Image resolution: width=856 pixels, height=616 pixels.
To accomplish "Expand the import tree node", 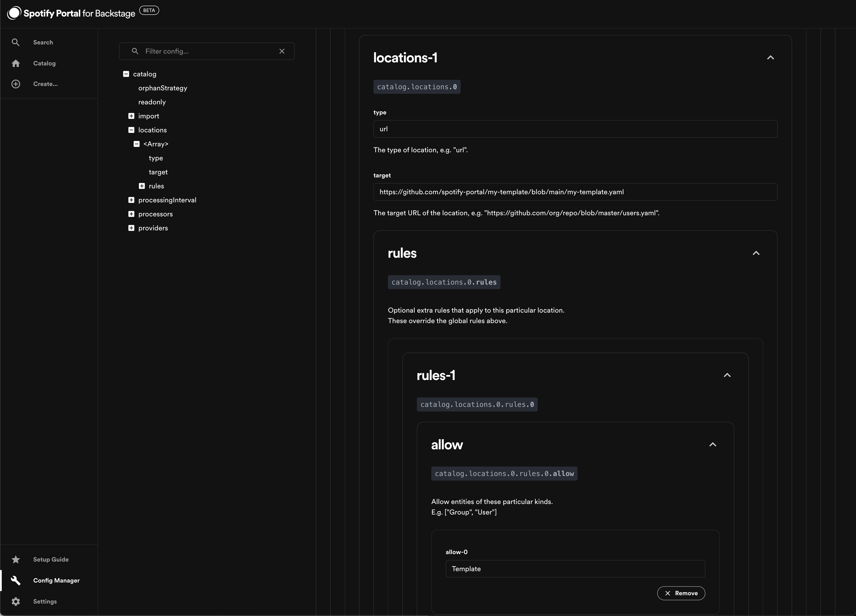I will click(x=131, y=116).
